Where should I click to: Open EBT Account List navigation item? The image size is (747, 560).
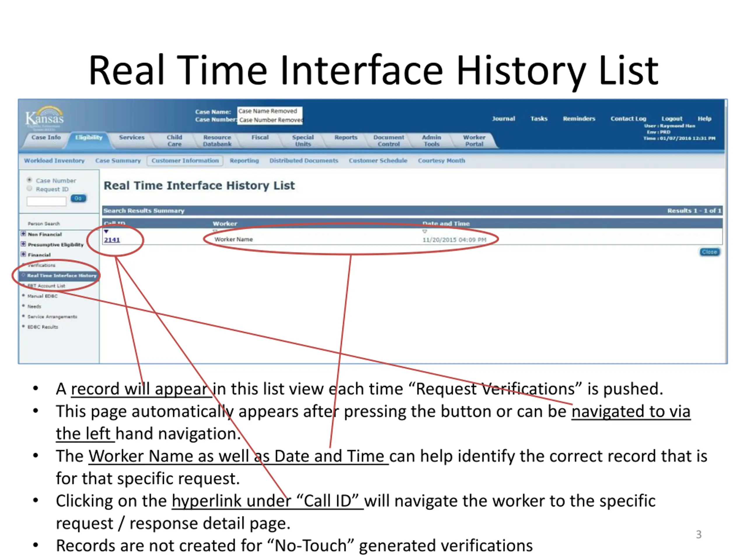point(46,286)
